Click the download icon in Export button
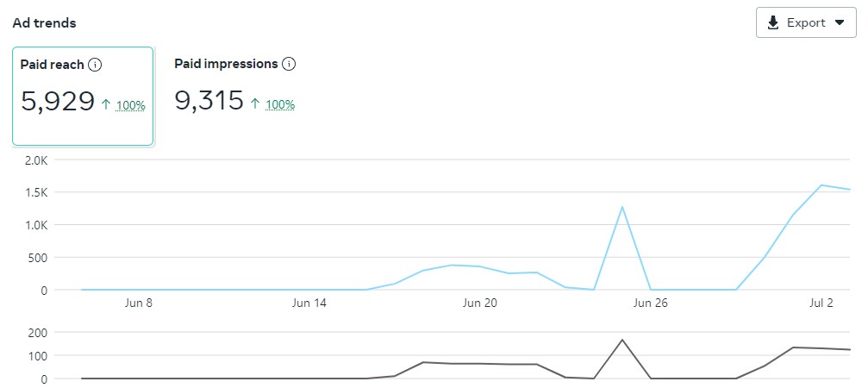Image resolution: width=868 pixels, height=388 pixels. tap(773, 23)
